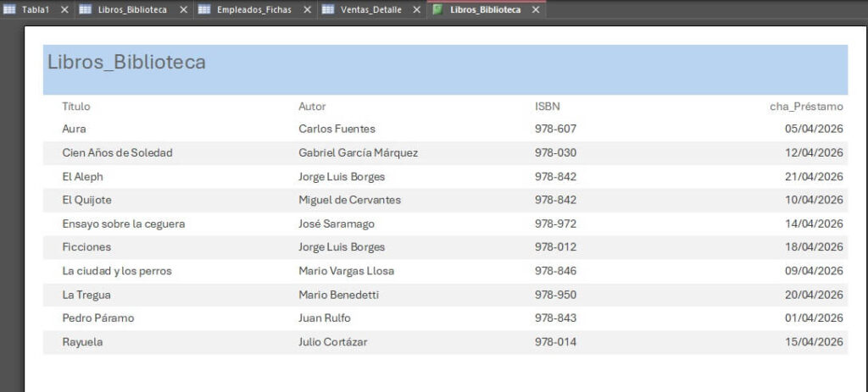868x392 pixels.
Task: Click author Miguel de Cervantes
Action: (x=350, y=200)
